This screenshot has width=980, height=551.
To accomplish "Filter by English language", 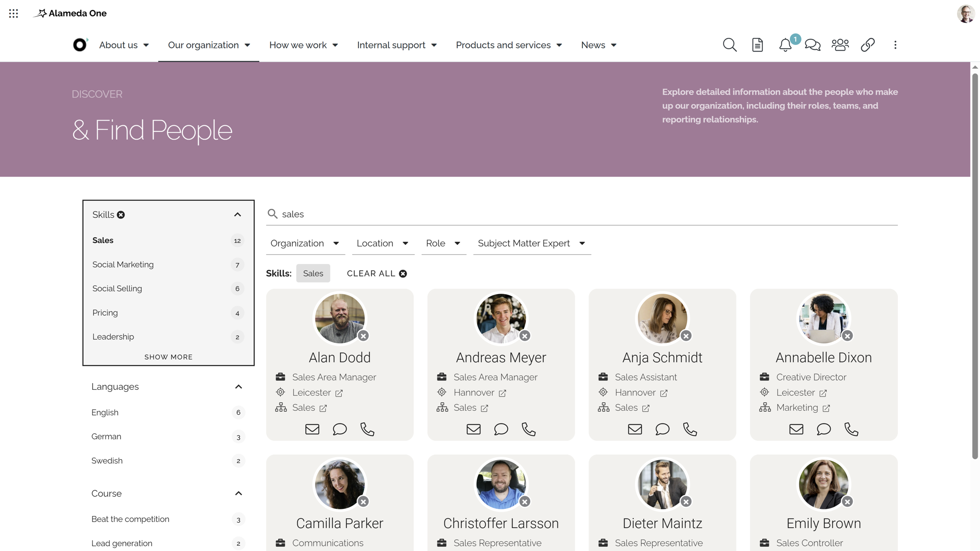I will click(x=168, y=412).
